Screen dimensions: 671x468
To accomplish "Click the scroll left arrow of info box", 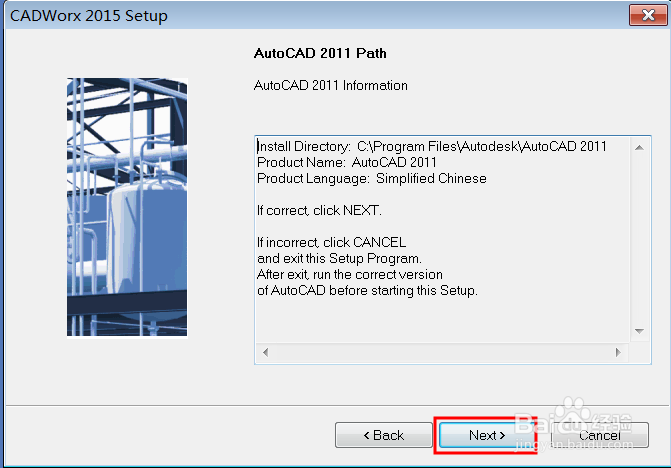I will coord(265,352).
